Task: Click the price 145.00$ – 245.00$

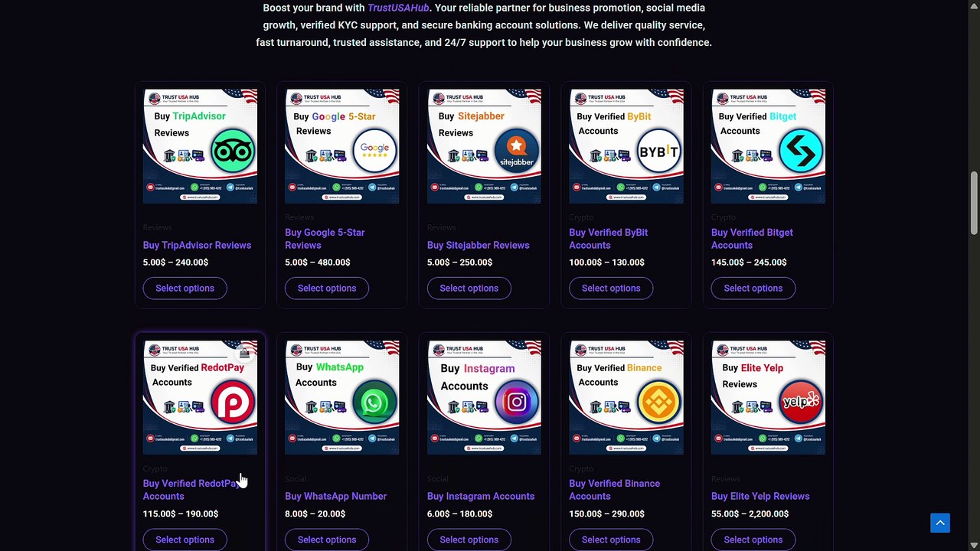Action: point(749,262)
